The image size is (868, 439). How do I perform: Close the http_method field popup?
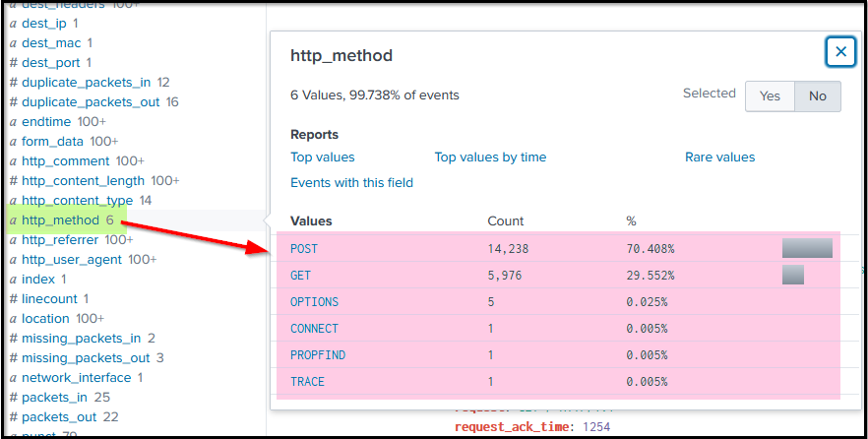click(840, 52)
